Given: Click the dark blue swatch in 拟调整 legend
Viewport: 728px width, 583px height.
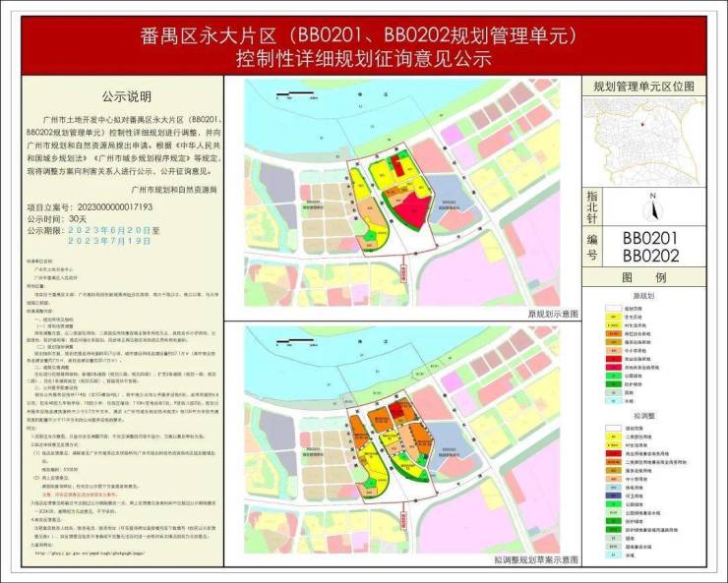Looking at the screenshot, I should pyautogui.click(x=613, y=496).
